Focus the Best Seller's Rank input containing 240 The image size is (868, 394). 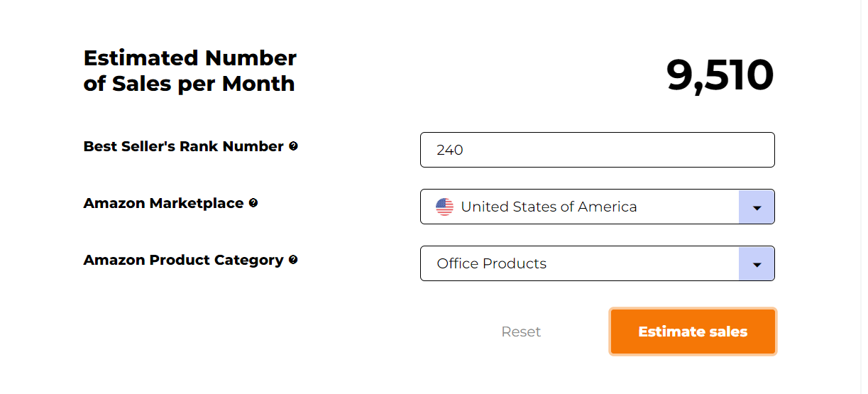click(x=598, y=150)
